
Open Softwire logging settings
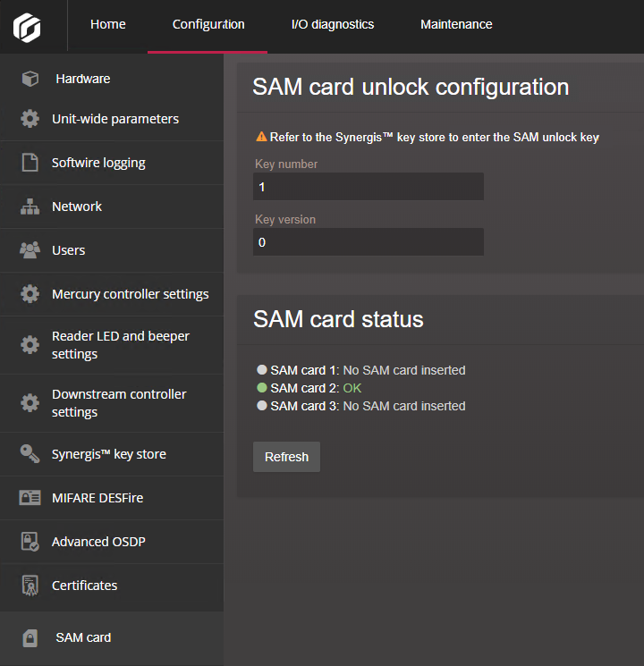pyautogui.click(x=112, y=163)
